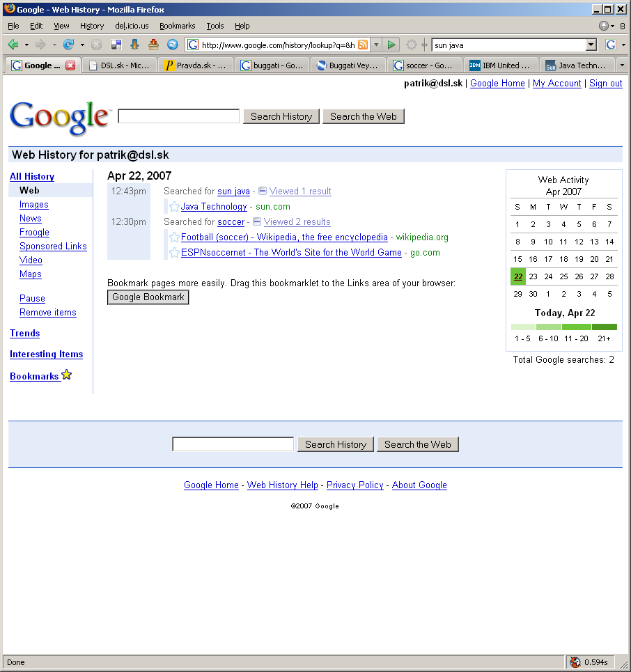This screenshot has width=631, height=672.
Task: Click the top Search the Web button
Action: coord(363,116)
